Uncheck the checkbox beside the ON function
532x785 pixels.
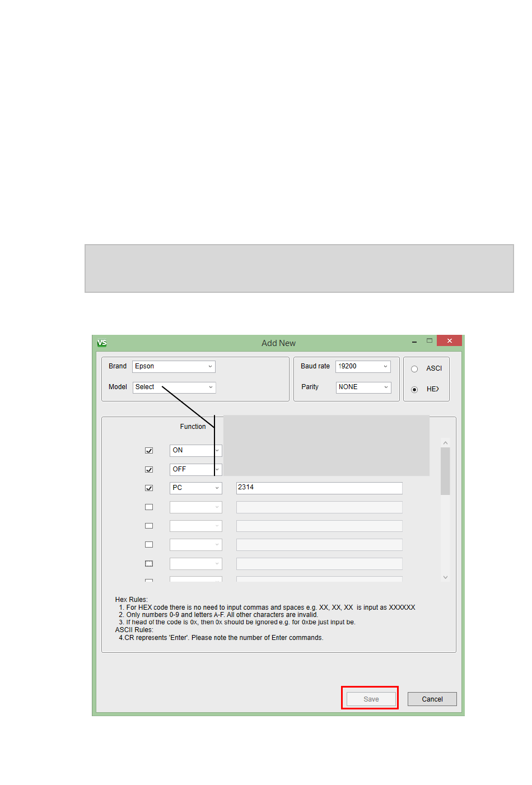(x=149, y=450)
